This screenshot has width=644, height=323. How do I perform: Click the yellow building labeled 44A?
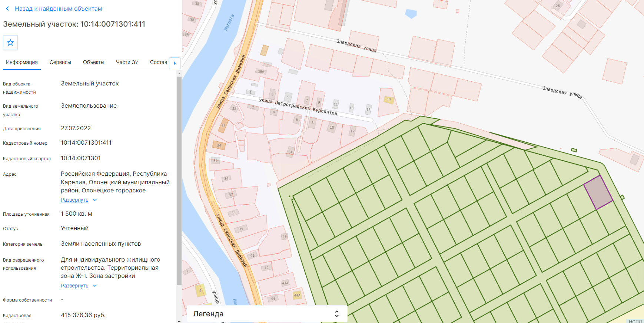click(297, 295)
